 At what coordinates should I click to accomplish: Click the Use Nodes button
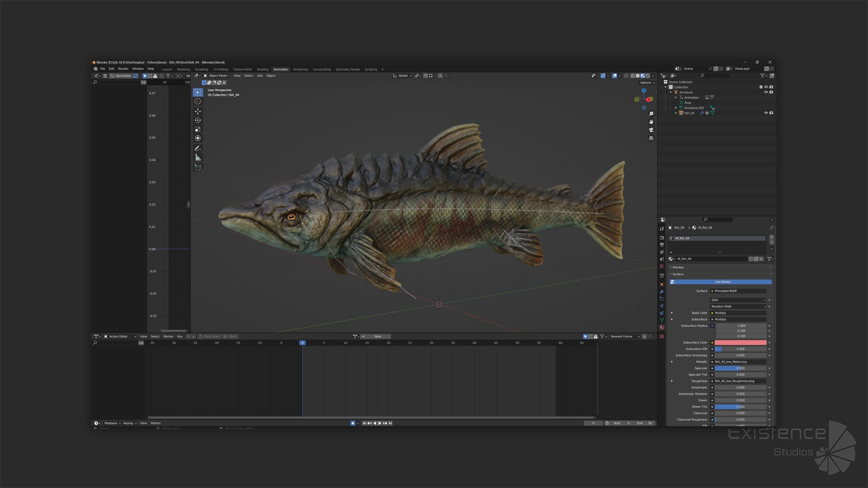pos(720,282)
